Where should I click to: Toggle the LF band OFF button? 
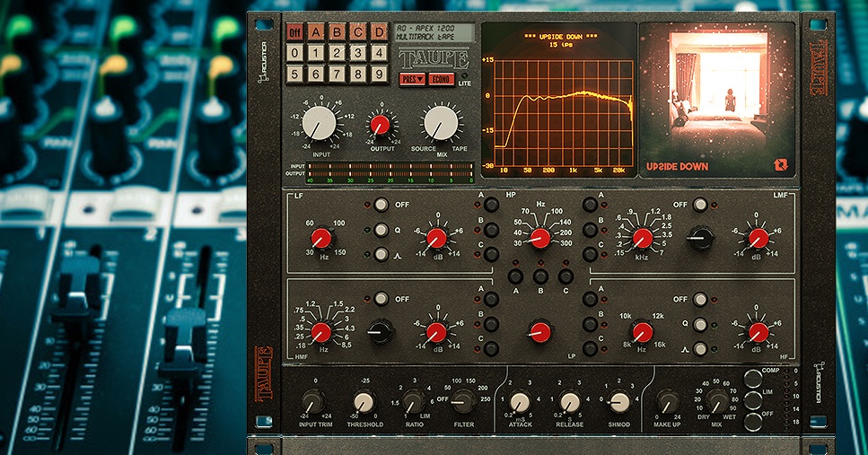coord(381,206)
